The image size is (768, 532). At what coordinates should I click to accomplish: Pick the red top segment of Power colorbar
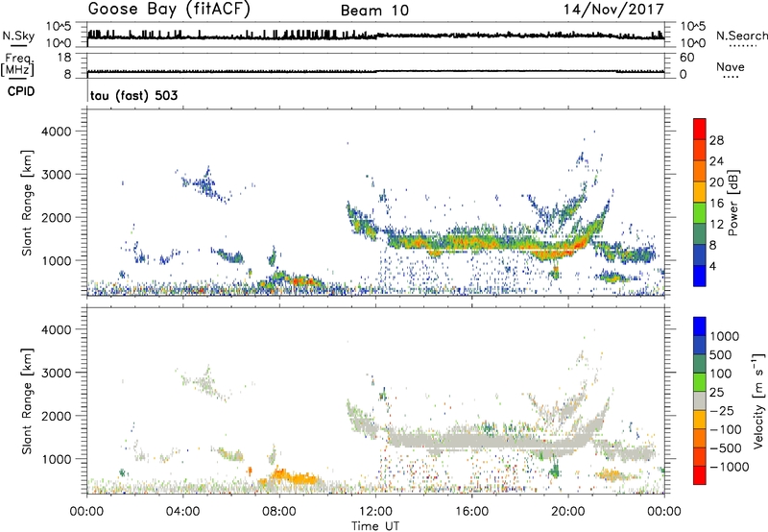pyautogui.click(x=700, y=129)
